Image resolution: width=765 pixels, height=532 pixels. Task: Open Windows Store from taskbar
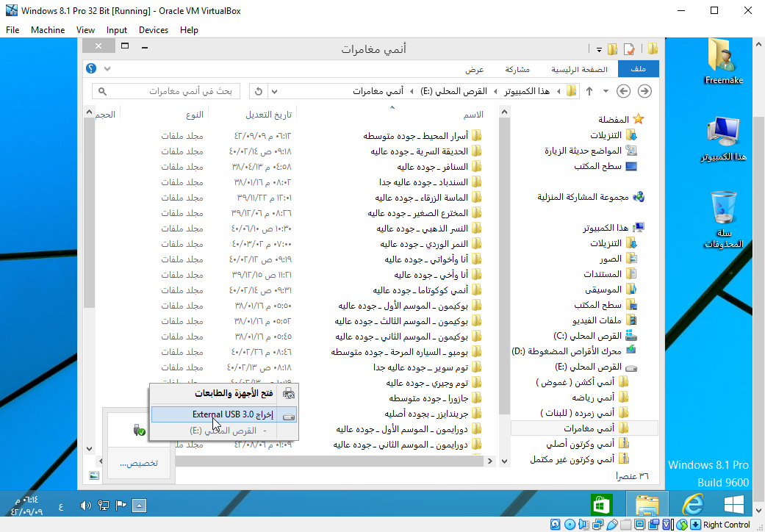(602, 504)
